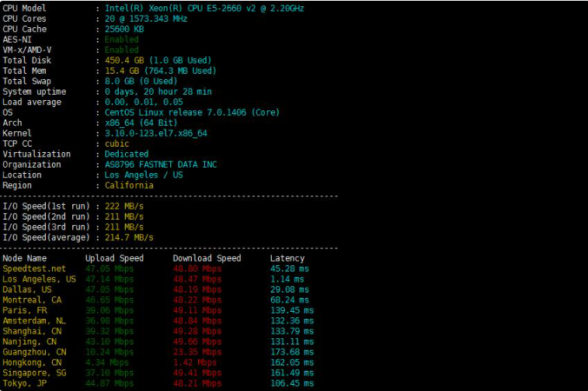Click the CentOS Linux release text
Image resolution: width=588 pixels, height=391 pixels.
[192, 112]
